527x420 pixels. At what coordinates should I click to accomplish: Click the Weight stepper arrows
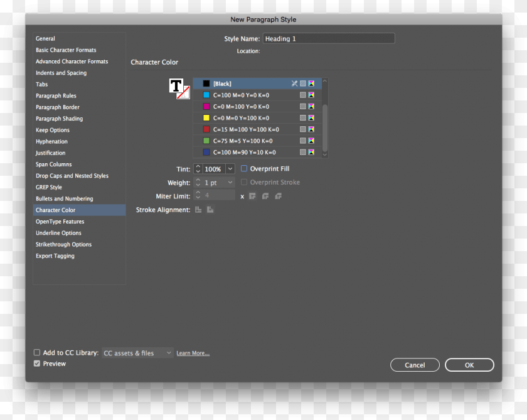[x=198, y=183]
